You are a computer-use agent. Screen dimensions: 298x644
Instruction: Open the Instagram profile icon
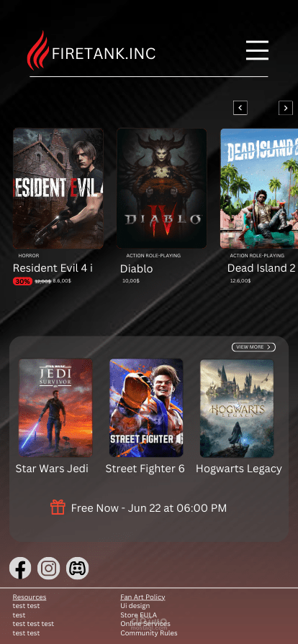pos(48,569)
